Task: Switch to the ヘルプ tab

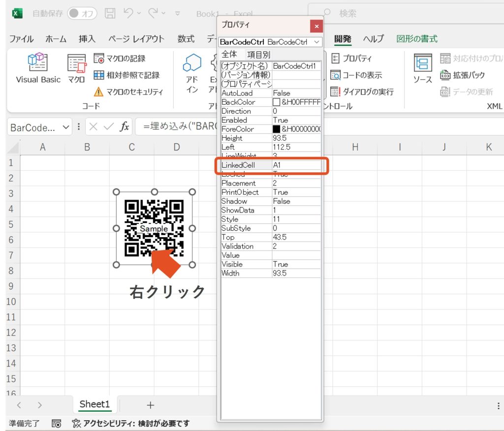Action: pyautogui.click(x=374, y=39)
